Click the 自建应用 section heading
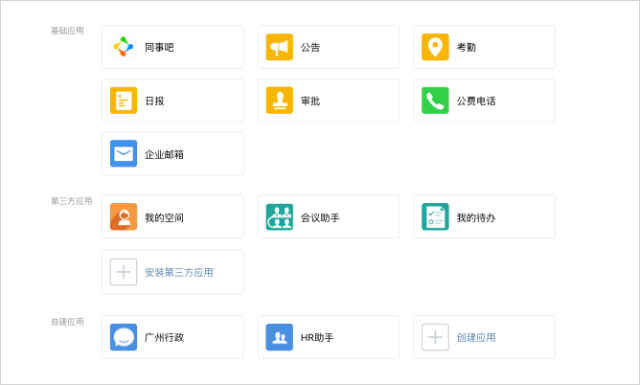640x385 pixels. point(67,322)
